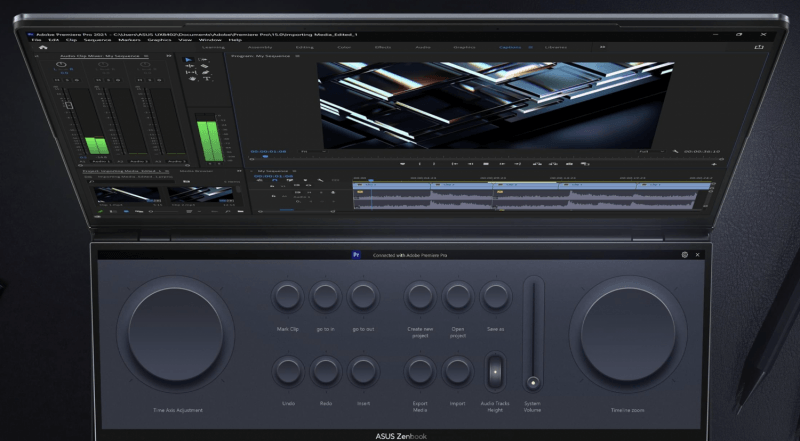The height and width of the screenshot is (441, 800).
Task: Click the Pr icon on the ScreenPad header
Action: (357, 255)
